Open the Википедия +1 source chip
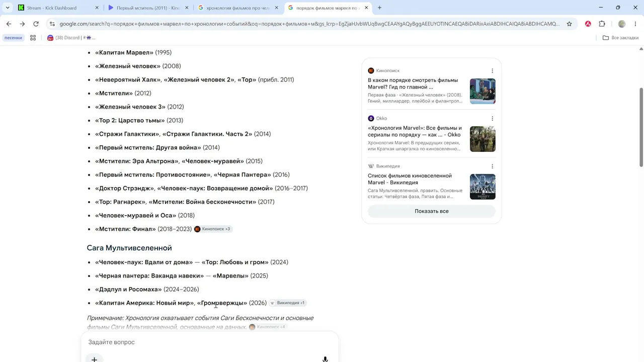Image resolution: width=644 pixels, height=362 pixels. click(x=287, y=303)
